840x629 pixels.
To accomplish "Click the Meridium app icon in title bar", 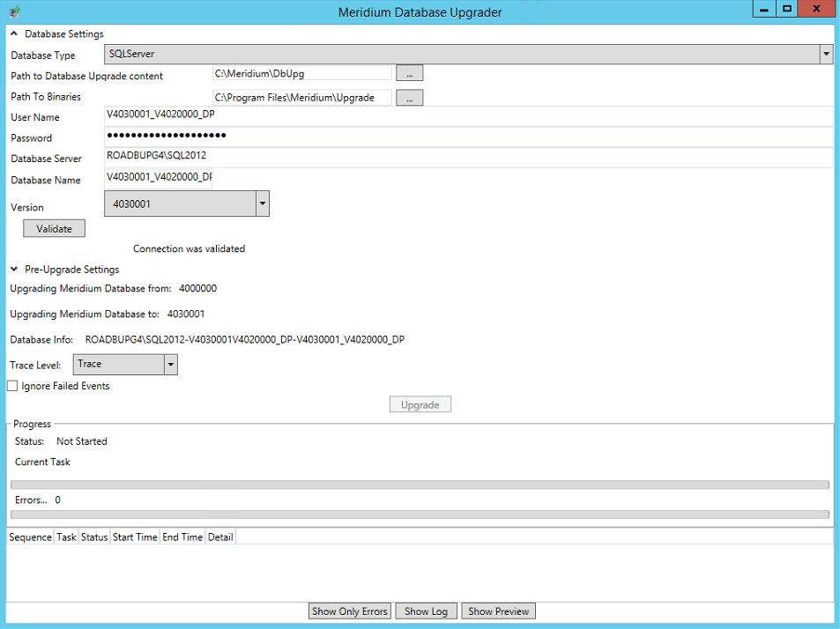I will pos(15,11).
